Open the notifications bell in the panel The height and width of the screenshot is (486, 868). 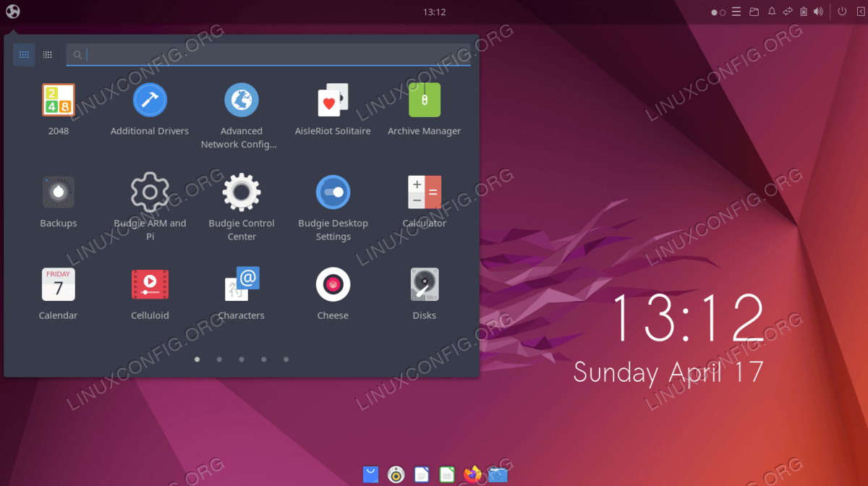point(772,12)
